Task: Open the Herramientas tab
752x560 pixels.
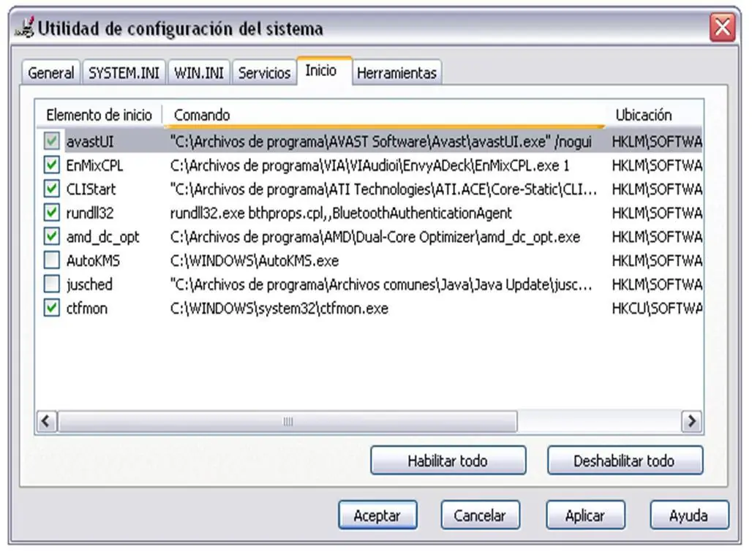Action: pyautogui.click(x=397, y=73)
